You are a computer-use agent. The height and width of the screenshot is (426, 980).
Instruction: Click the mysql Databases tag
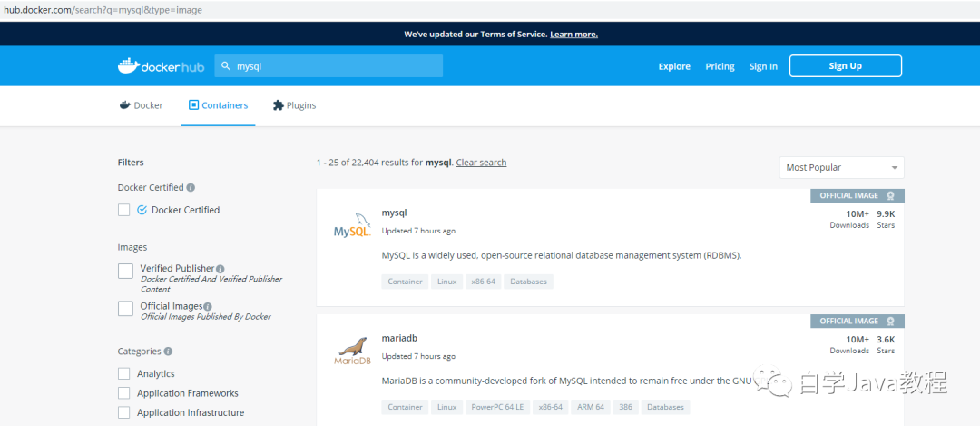pos(529,282)
